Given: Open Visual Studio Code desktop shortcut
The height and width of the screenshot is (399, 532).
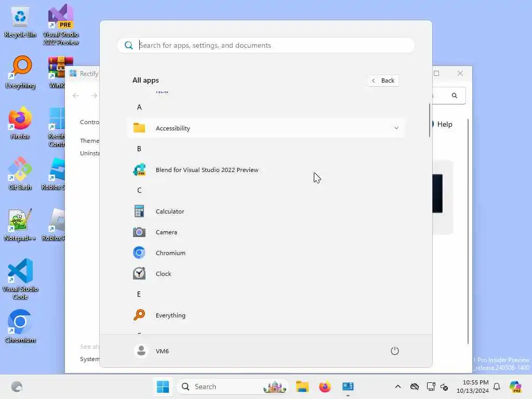Looking at the screenshot, I should click(x=20, y=279).
